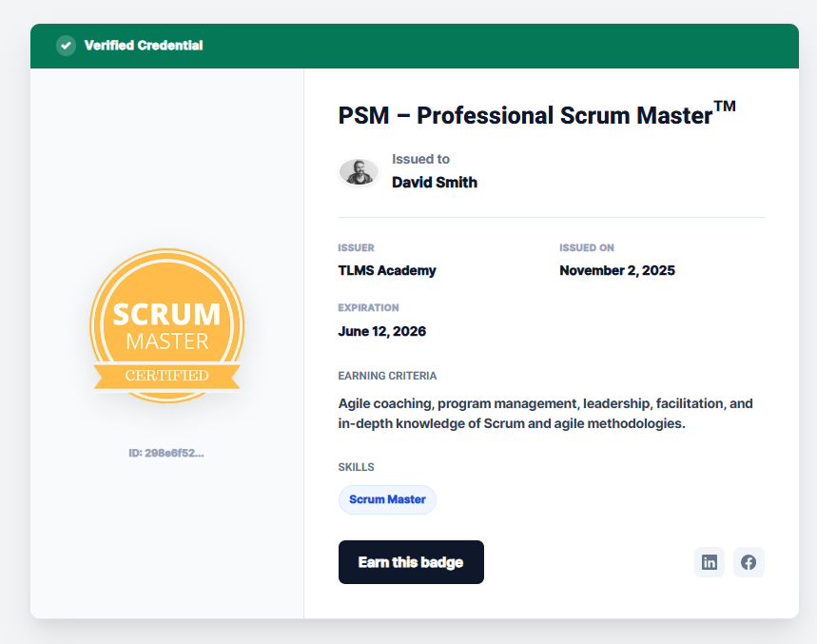
Task: Click the SKILLS section heading
Action: click(x=356, y=467)
